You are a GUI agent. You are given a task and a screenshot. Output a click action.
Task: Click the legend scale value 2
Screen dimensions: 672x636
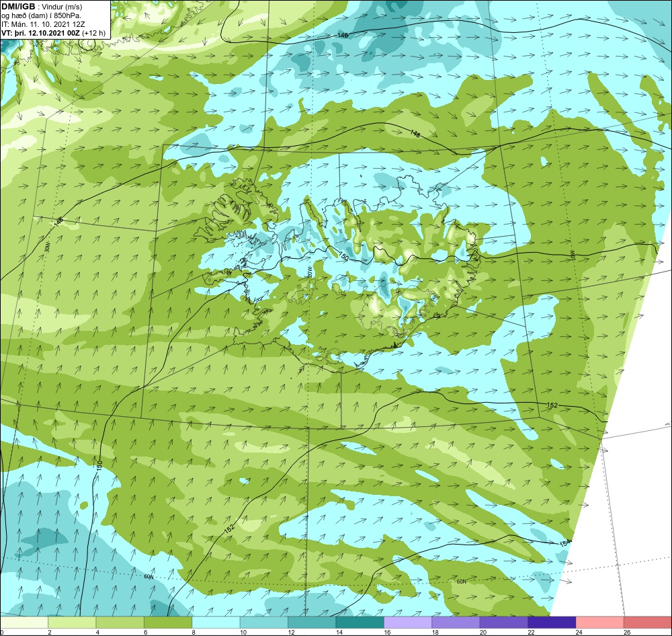point(50,632)
